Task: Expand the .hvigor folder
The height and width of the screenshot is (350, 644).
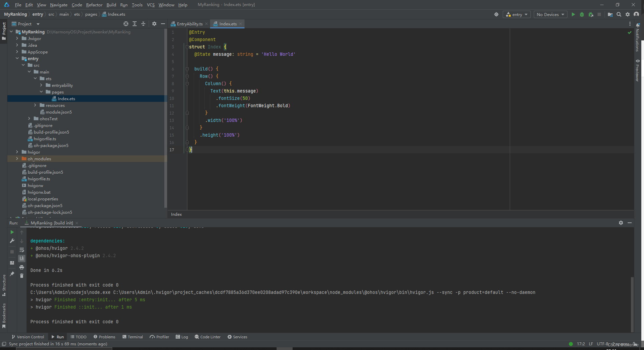Action: click(17, 38)
